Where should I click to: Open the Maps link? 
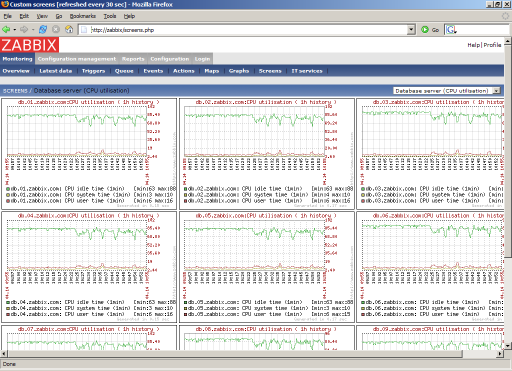click(212, 71)
